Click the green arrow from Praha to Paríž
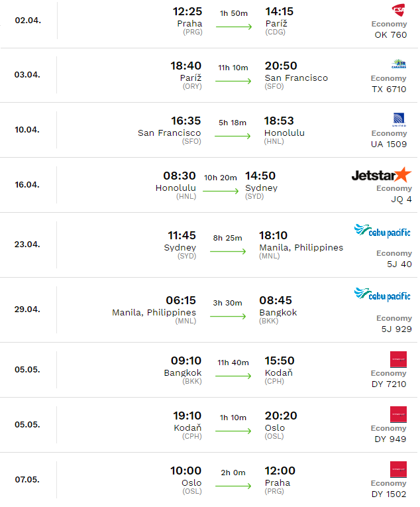Screen dimensions: 420x507 tap(234, 27)
